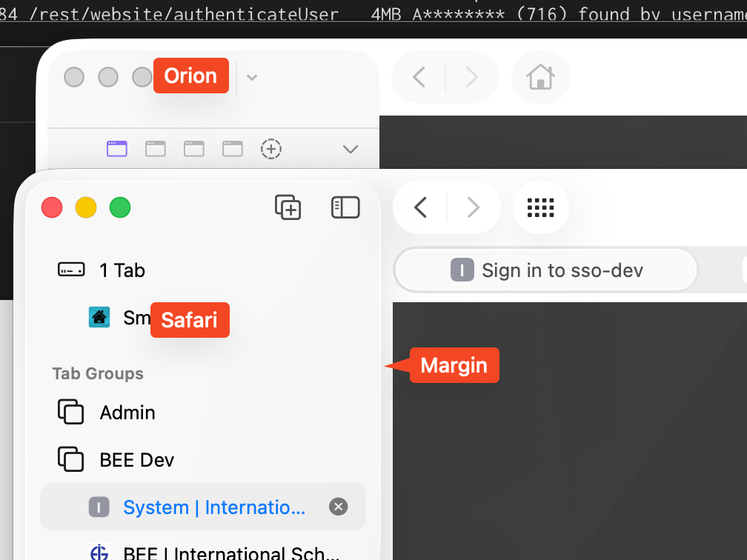Click Safari's new tab group icon
Screen dimensions: 747x560
tap(288, 207)
